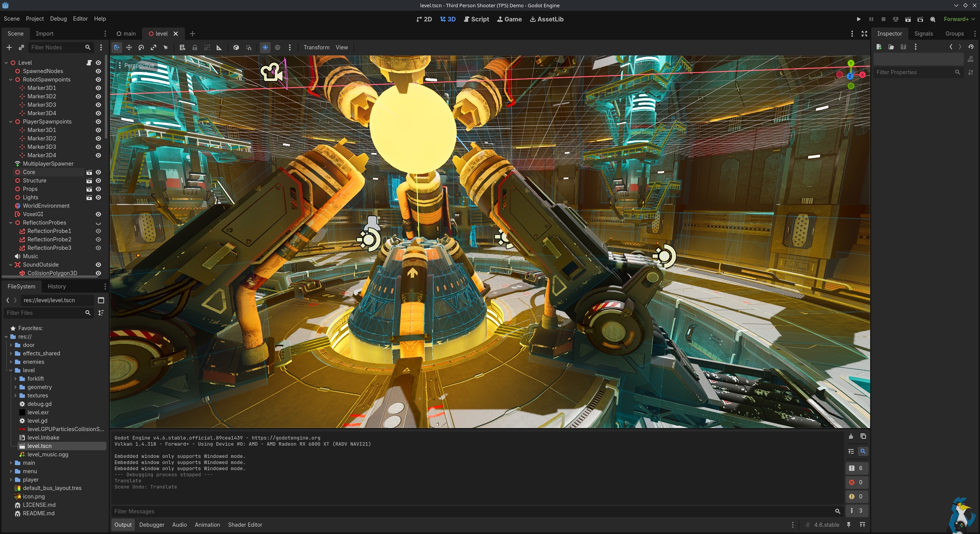Collapse the RobotSpawnpoints tree node

tap(11, 80)
